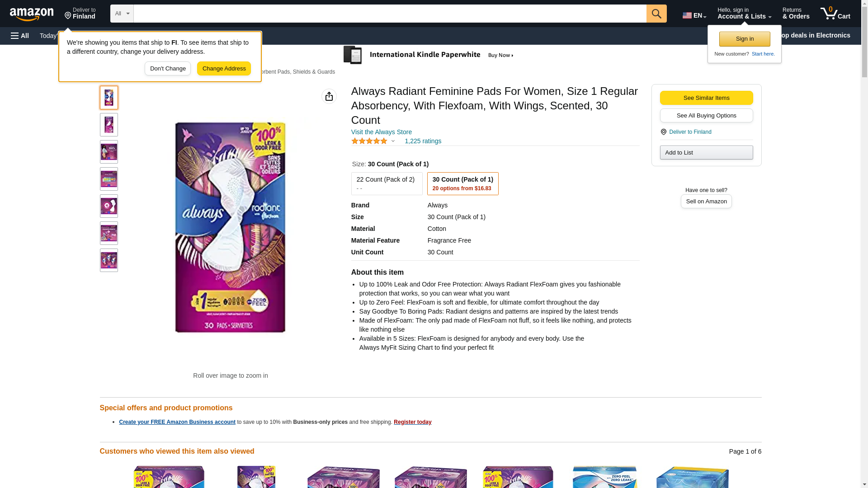Click the Deliver to Finland location icon
The image size is (868, 488).
point(663,132)
